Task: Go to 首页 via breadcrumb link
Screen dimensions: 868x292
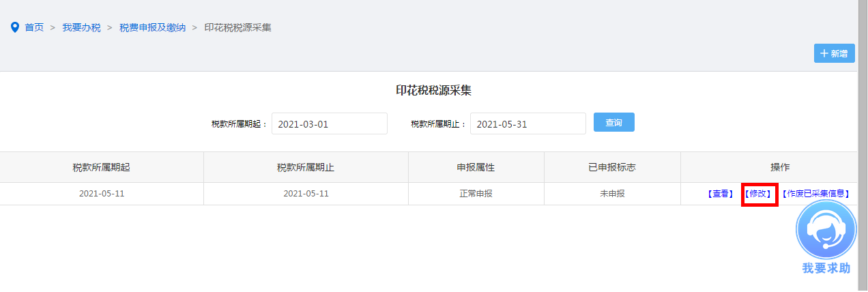Action: pos(34,27)
